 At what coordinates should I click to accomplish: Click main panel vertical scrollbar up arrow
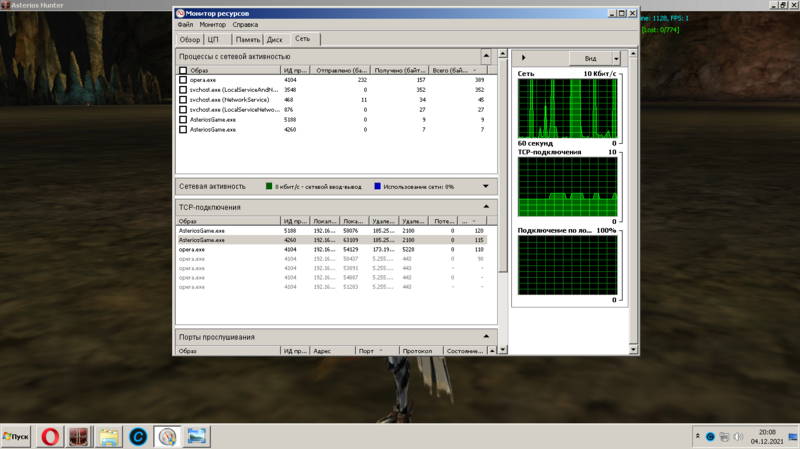point(503,54)
